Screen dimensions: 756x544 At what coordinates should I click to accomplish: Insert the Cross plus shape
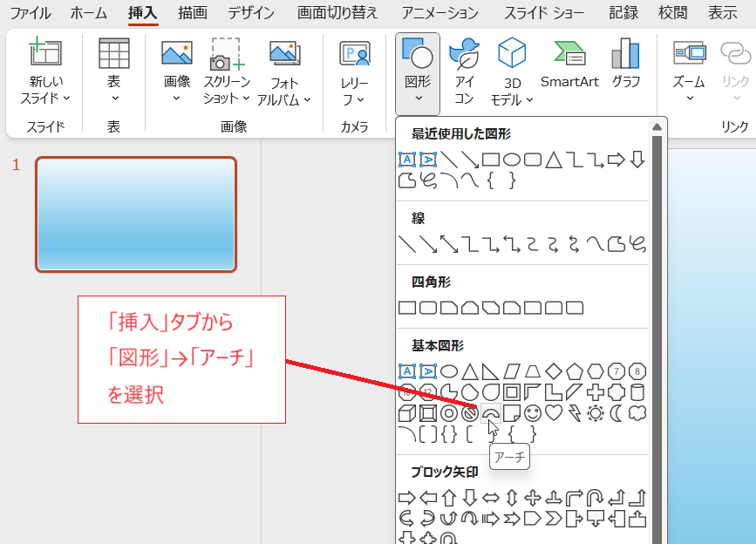(596, 392)
